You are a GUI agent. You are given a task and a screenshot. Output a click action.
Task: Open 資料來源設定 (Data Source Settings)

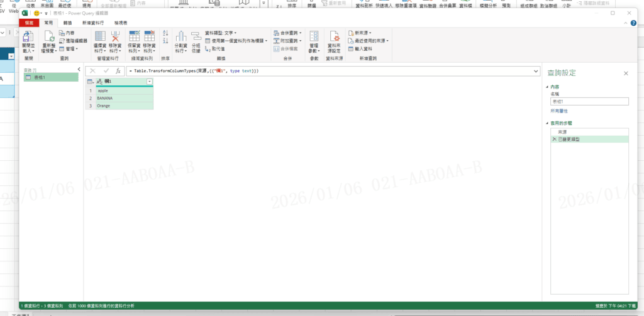(334, 38)
